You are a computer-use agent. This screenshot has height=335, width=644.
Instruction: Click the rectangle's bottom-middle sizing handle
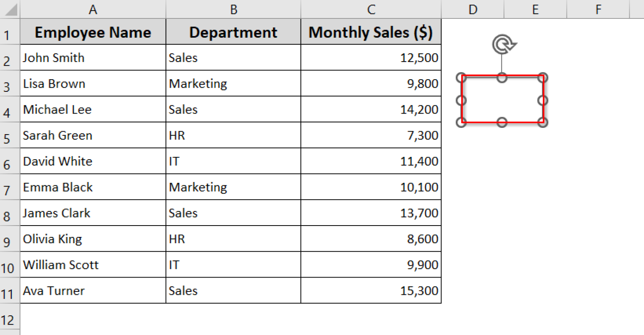click(502, 122)
